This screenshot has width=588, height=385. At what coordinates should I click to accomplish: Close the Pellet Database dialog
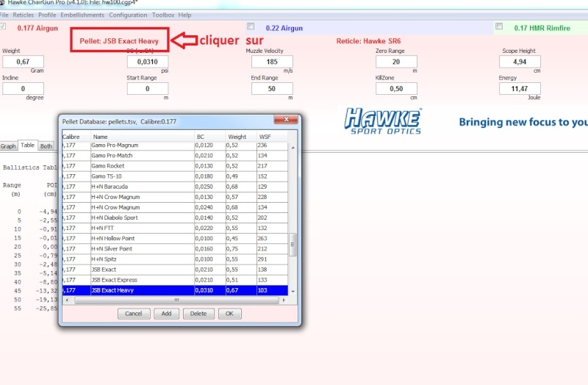point(286,119)
